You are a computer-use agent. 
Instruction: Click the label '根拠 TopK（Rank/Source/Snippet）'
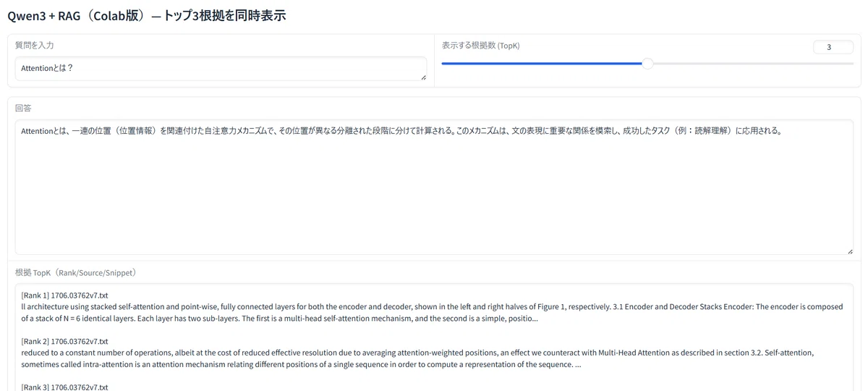click(x=78, y=272)
